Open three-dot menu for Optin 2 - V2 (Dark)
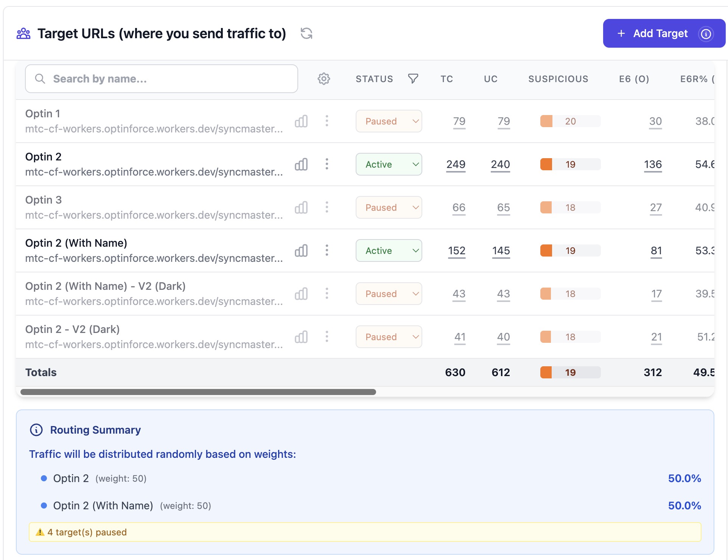Image resolution: width=728 pixels, height=560 pixels. (x=327, y=337)
